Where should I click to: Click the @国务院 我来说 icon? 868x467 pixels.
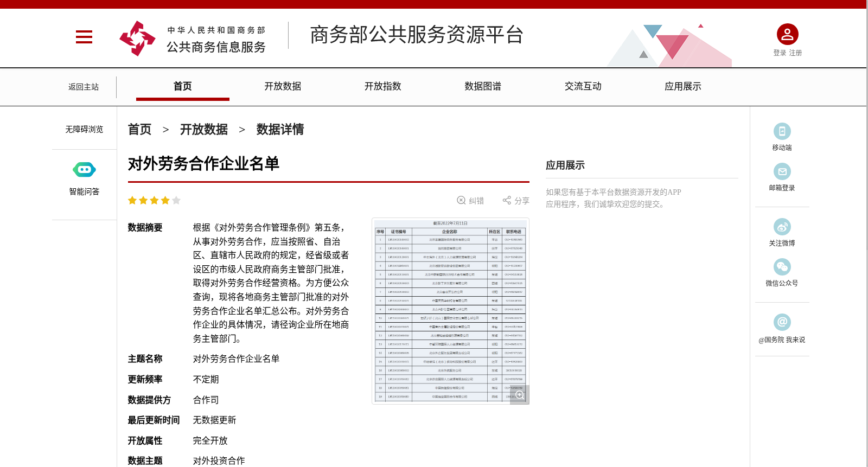(782, 322)
